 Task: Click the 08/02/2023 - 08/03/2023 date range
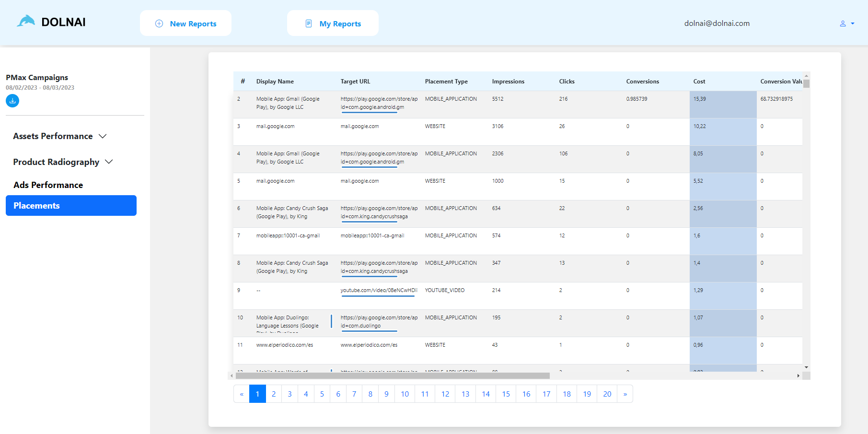point(40,88)
